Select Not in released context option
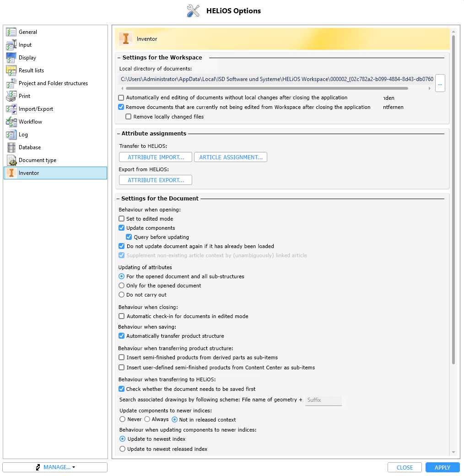 click(174, 420)
